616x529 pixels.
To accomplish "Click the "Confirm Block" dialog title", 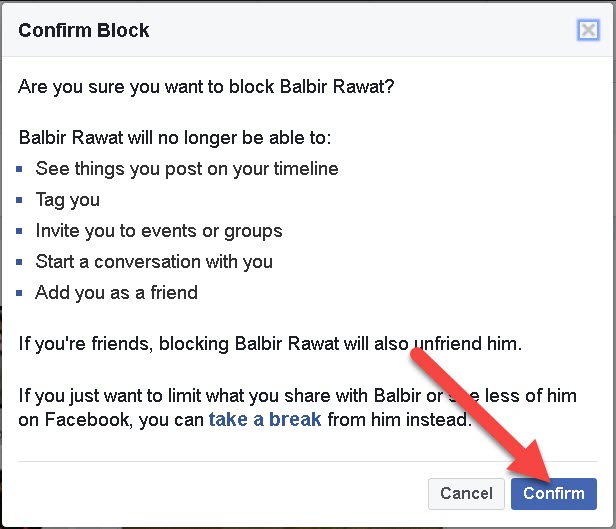I will (x=84, y=30).
